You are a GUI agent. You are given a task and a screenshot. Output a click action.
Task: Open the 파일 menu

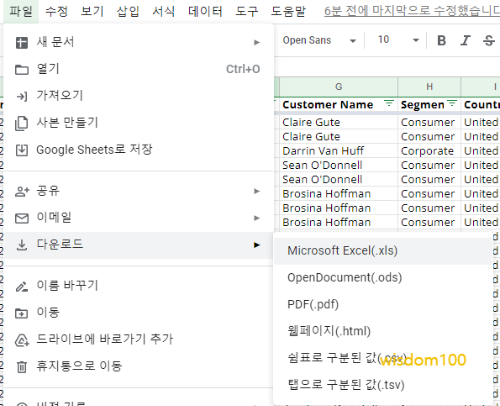pyautogui.click(x=21, y=11)
